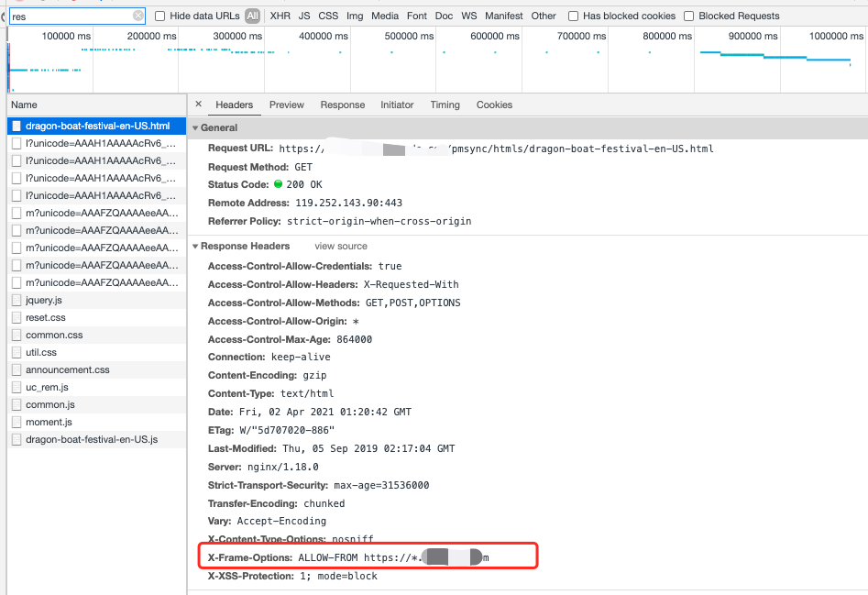Click the document icon beside dragon-boat-festival-en-US.html
Image resolution: width=868 pixels, height=595 pixels.
pos(16,127)
